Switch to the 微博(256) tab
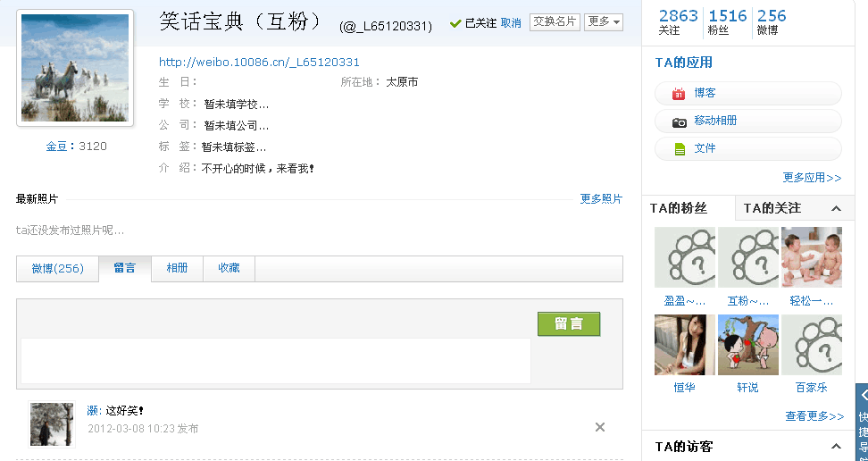The width and height of the screenshot is (868, 461). point(57,269)
